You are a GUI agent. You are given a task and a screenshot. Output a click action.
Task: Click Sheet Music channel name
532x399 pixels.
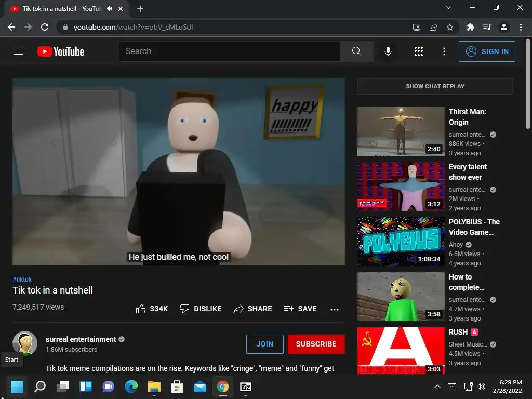468,344
